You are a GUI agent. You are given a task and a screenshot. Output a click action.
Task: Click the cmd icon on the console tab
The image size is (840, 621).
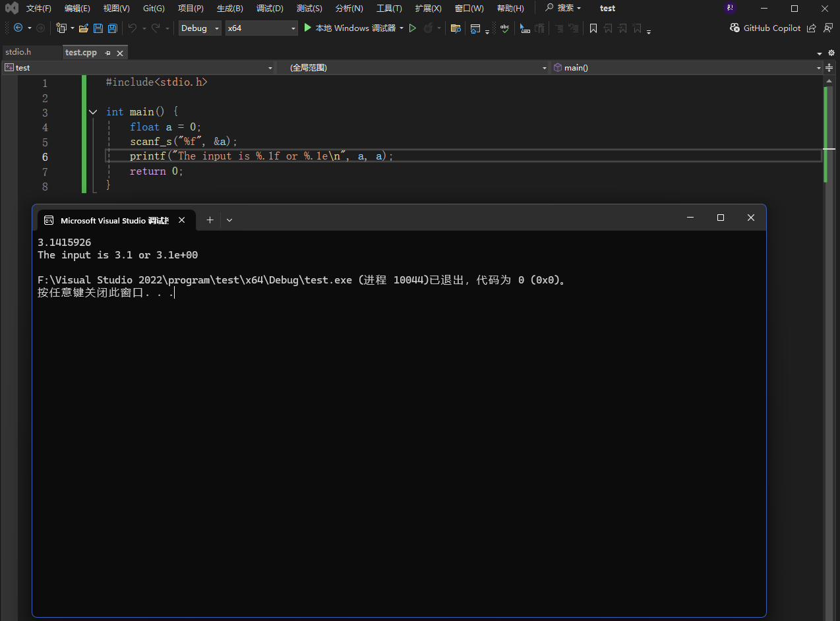point(49,220)
